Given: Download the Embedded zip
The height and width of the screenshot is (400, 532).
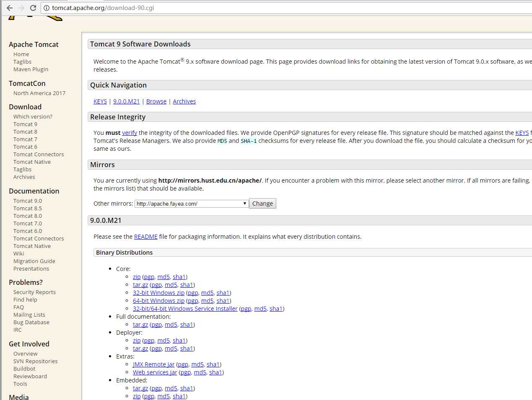Looking at the screenshot, I should [x=137, y=396].
